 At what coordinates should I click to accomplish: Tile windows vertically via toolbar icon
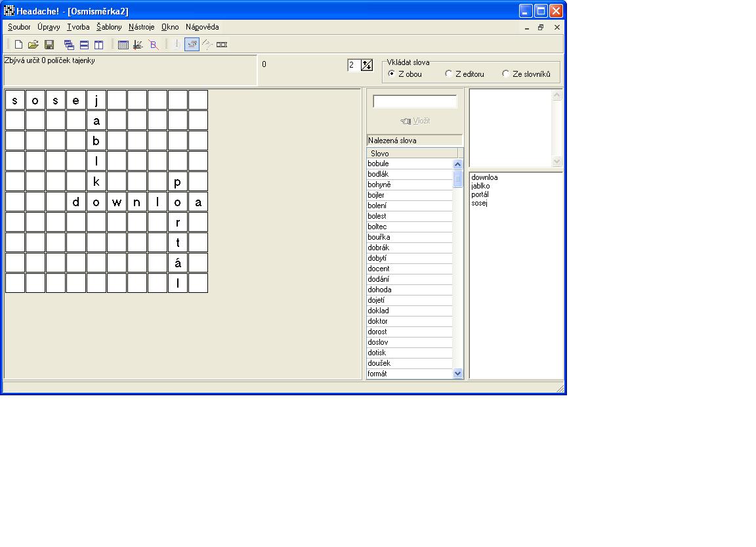[x=99, y=45]
